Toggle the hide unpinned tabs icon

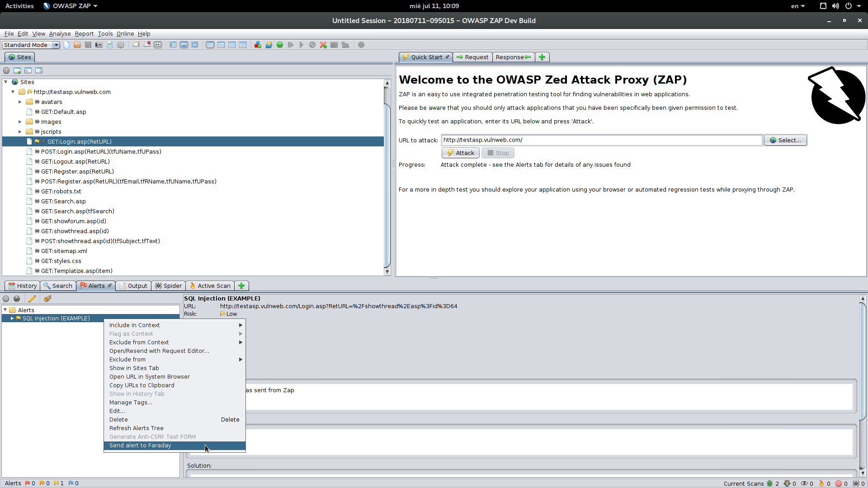[147, 45]
